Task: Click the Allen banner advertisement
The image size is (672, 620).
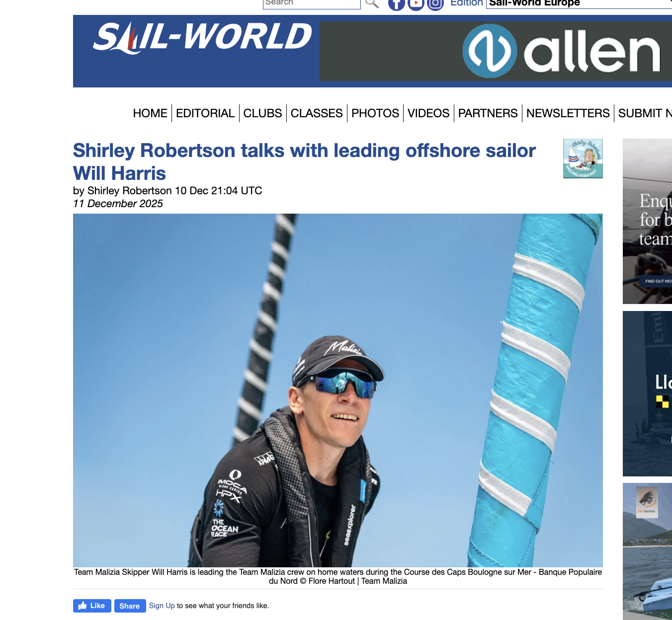Action: pos(496,51)
